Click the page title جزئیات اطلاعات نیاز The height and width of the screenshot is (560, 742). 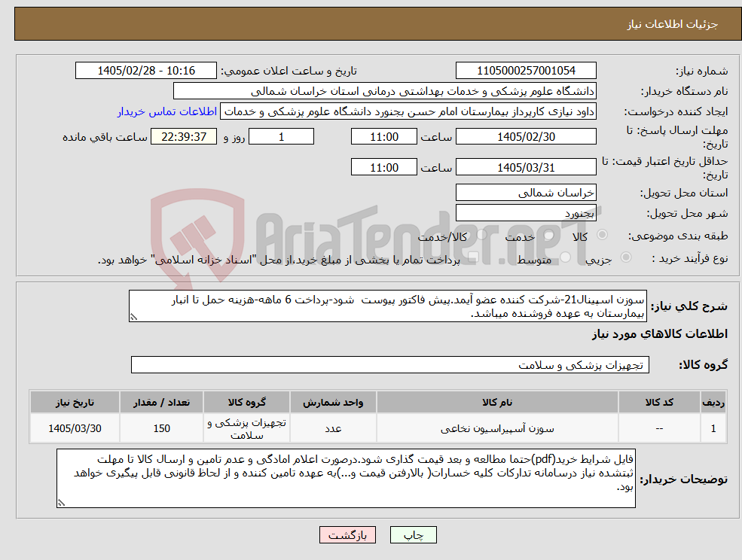click(x=673, y=24)
